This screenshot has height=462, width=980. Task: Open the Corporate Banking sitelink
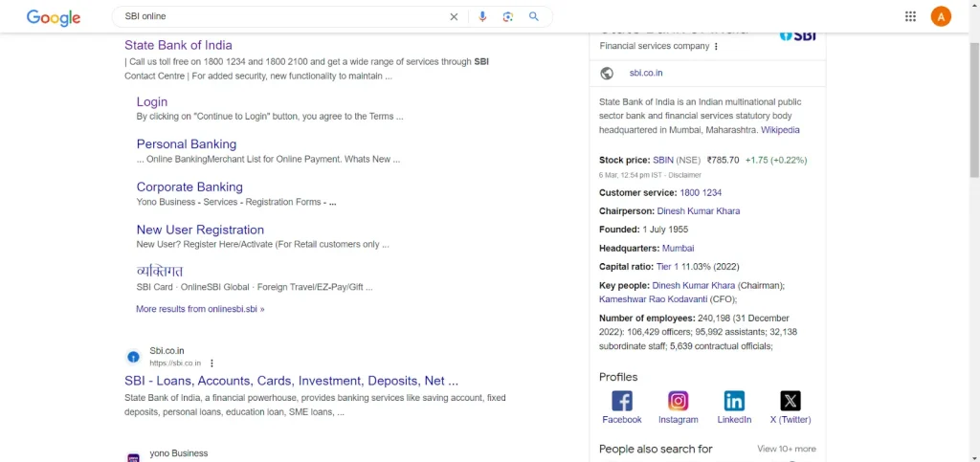coord(189,187)
